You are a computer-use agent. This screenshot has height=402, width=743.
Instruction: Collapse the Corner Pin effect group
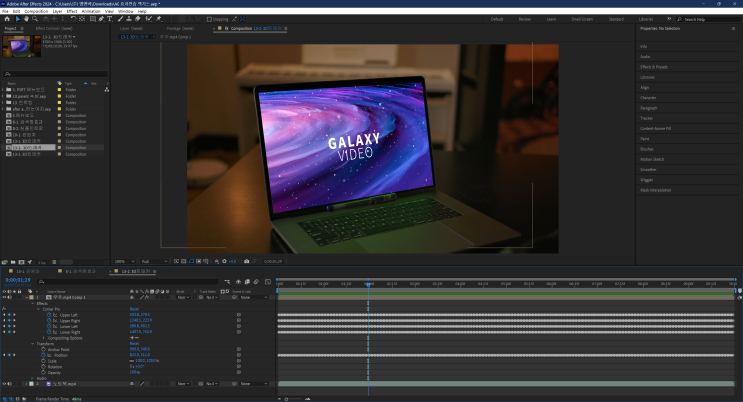[x=40, y=309]
